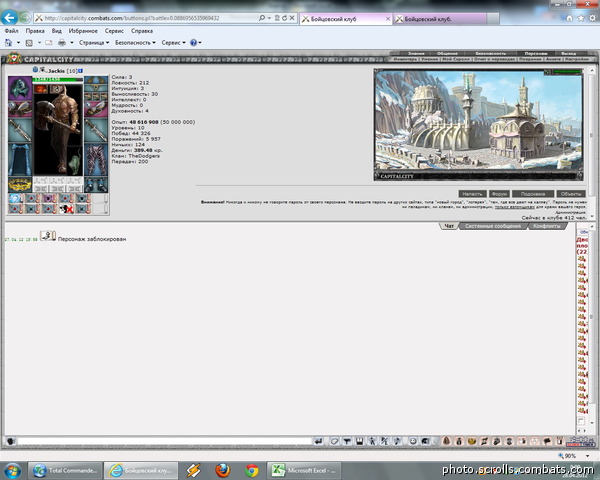The height and width of the screenshot is (480, 600).
Task: Open the Знания game menu
Action: click(416, 53)
